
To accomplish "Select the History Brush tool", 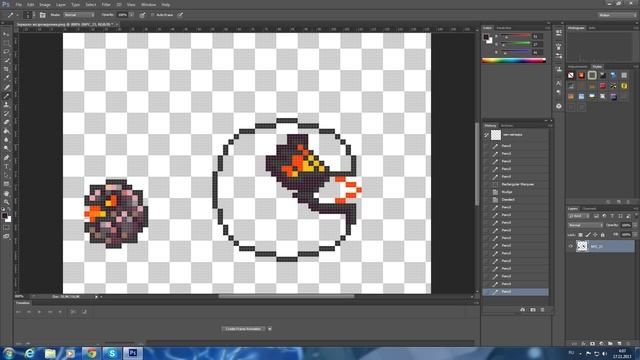I will [6, 113].
